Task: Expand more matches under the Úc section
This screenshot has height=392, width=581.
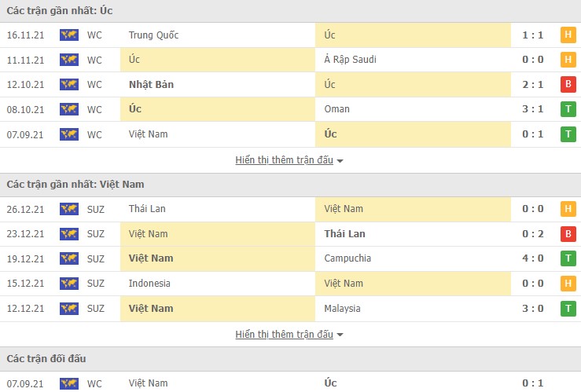Action: 289,160
